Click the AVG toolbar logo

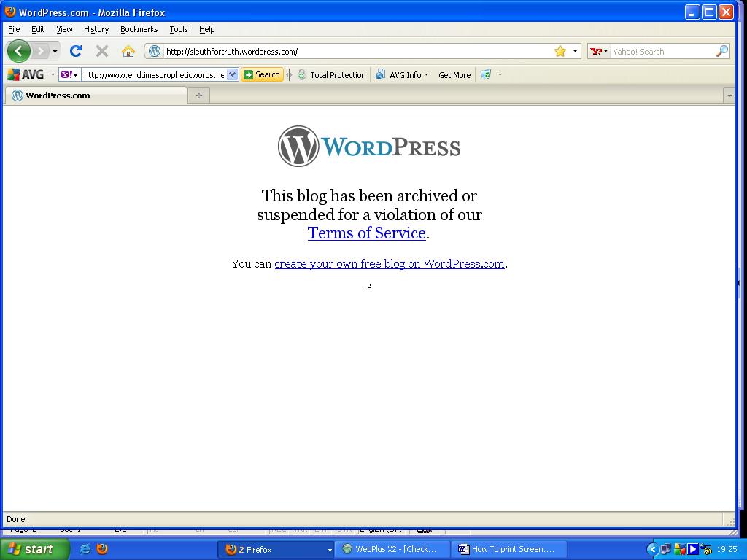[x=26, y=75]
